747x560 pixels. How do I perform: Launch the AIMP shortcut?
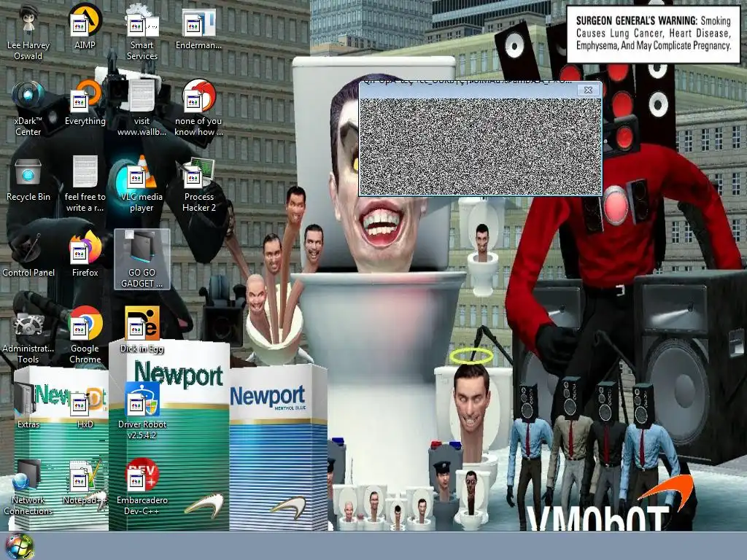coord(85,27)
